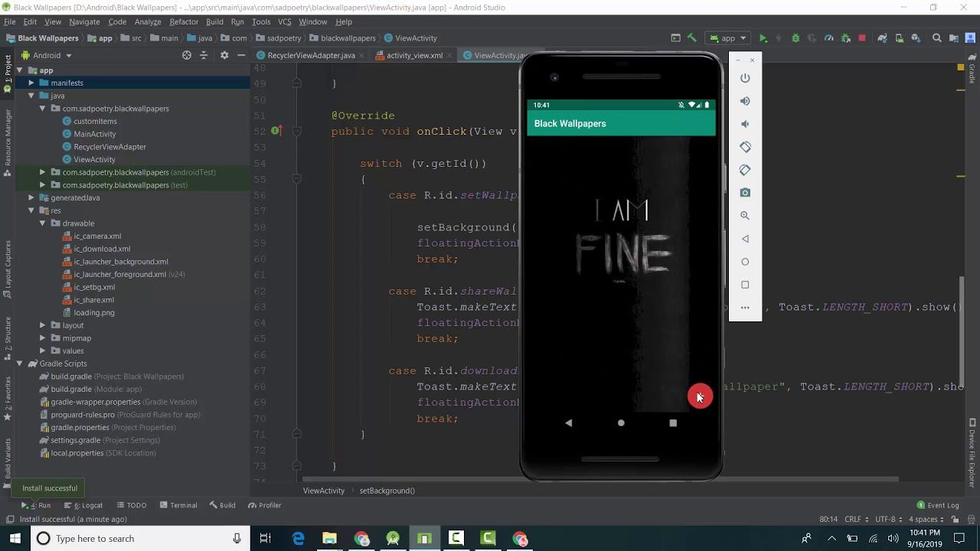Open emulator extended controls (three dots)
This screenshot has width=980, height=551.
coord(745,308)
